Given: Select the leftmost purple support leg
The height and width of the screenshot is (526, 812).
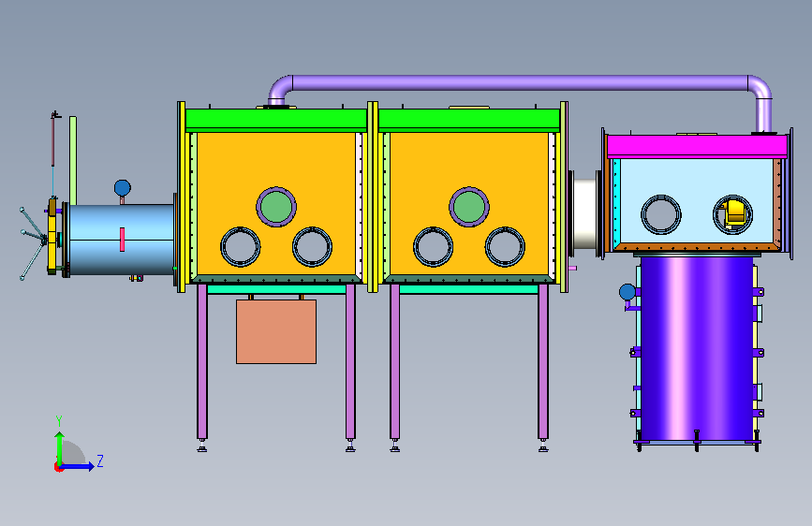Looking at the screenshot, I should 202,361.
